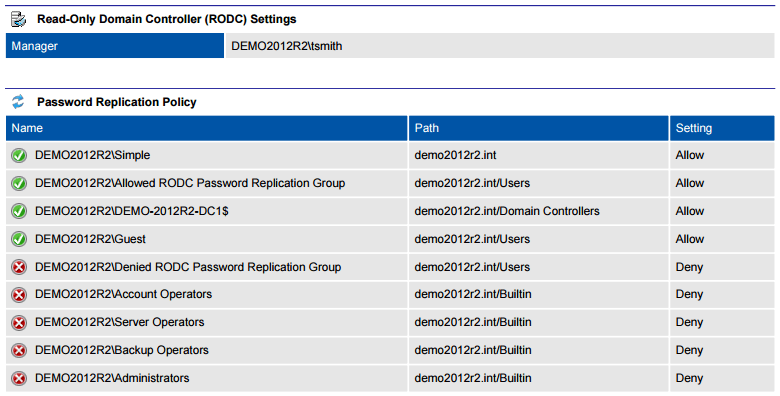The width and height of the screenshot is (780, 396).
Task: Click the Read-Only Domain Controller (RODC) Settings heading
Action: click(167, 19)
